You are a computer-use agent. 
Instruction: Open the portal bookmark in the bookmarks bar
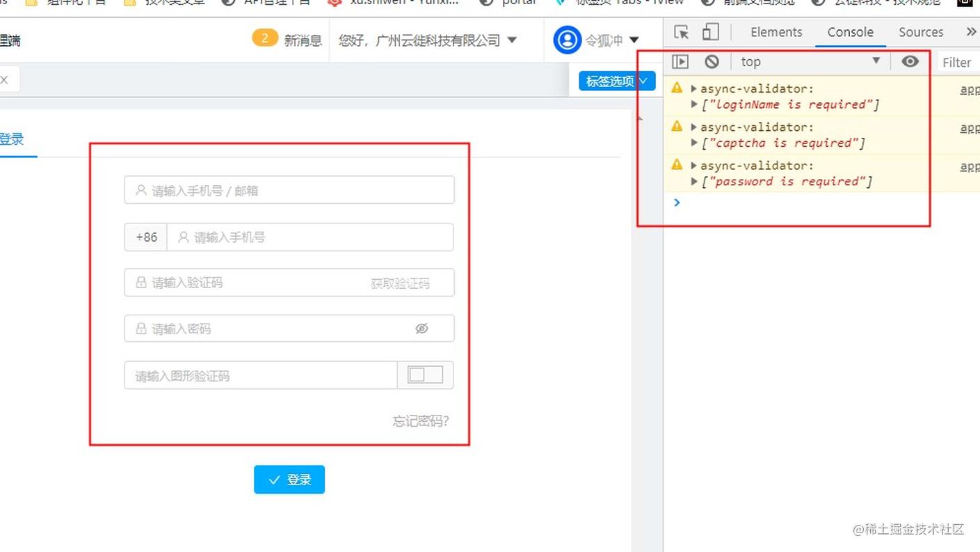pyautogui.click(x=517, y=3)
